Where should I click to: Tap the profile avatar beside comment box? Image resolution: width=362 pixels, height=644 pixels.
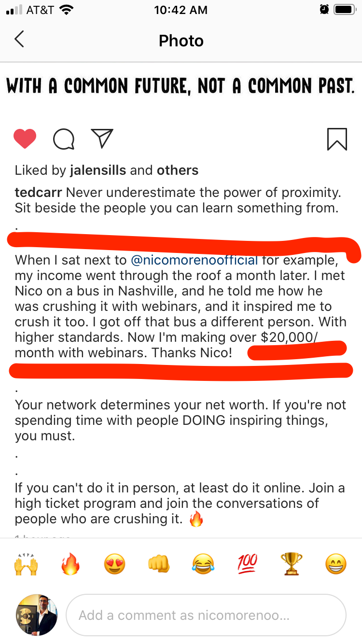pos(37,616)
